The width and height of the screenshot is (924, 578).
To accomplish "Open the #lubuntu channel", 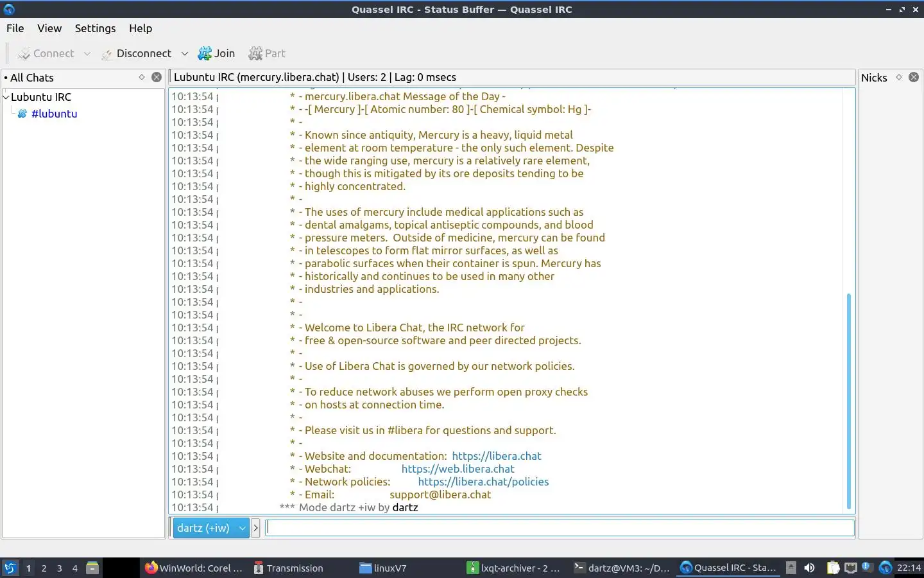I will pos(55,114).
